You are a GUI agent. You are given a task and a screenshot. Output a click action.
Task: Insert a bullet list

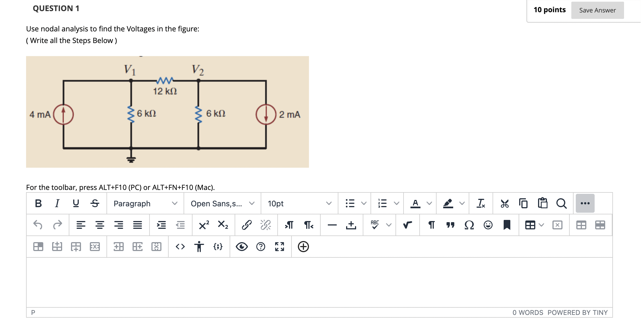pyautogui.click(x=350, y=204)
